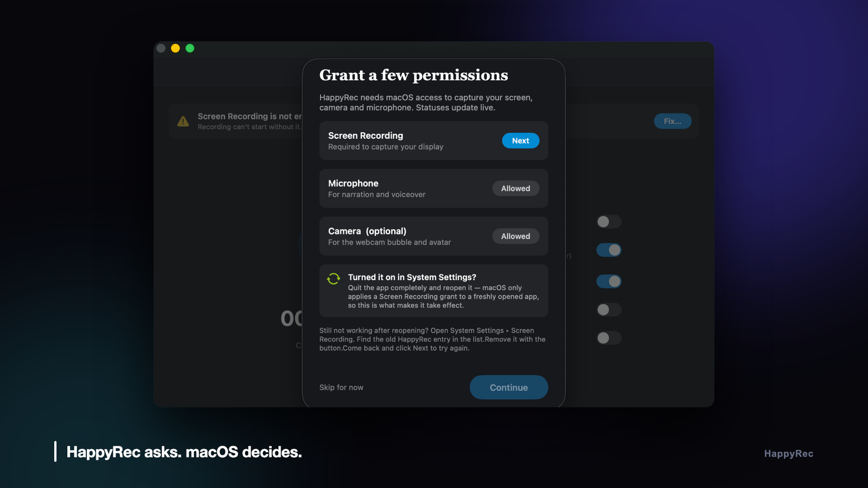Image resolution: width=868 pixels, height=488 pixels.
Task: Click the 'Still not working after reopening?' paragraph
Action: click(432, 339)
